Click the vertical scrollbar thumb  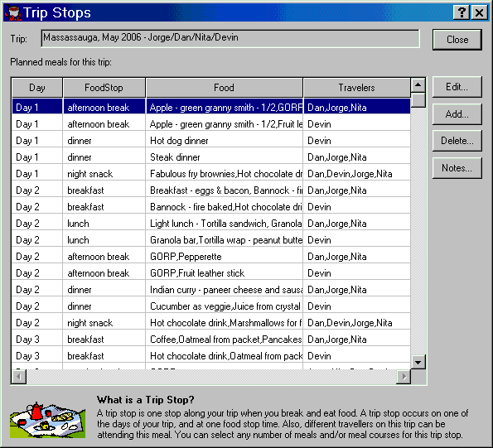[x=418, y=100]
